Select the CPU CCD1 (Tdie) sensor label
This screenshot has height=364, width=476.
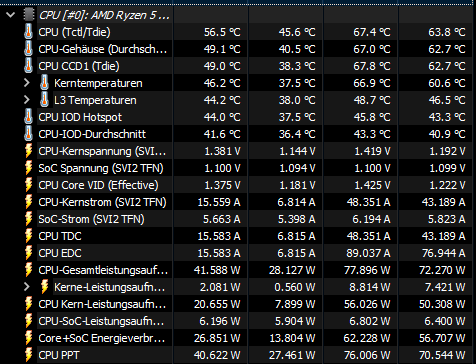pos(79,66)
